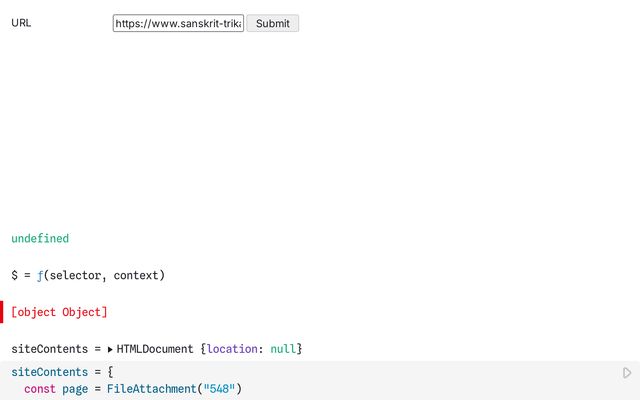The image size is (640, 400).
Task: Focus the URL text input field
Action: (178, 23)
